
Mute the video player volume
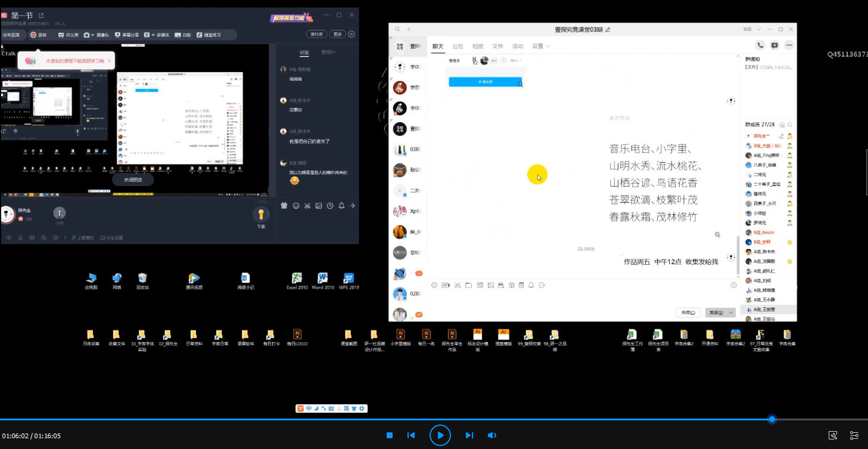click(x=492, y=435)
